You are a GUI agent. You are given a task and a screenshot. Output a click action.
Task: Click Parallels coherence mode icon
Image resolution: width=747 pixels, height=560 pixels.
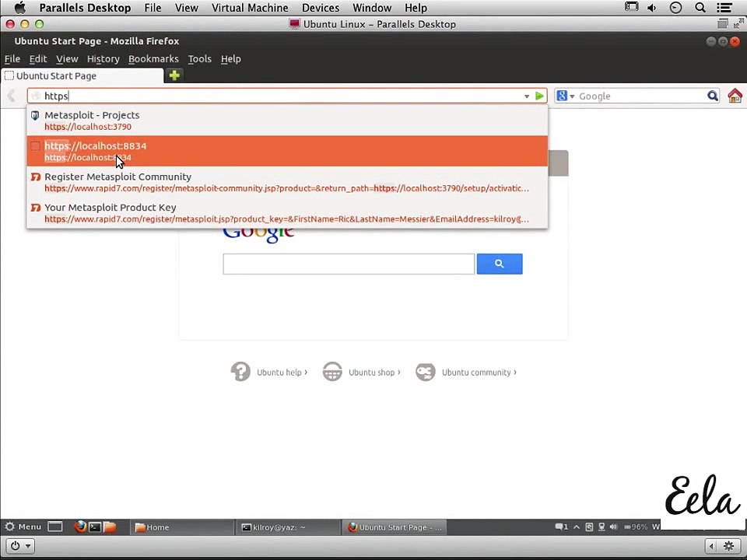(723, 24)
